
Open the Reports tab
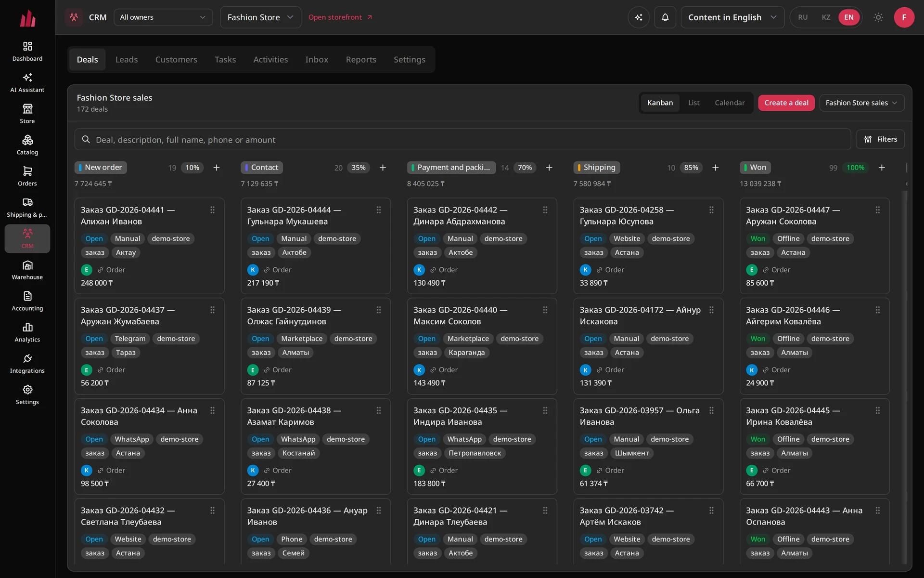coord(361,60)
